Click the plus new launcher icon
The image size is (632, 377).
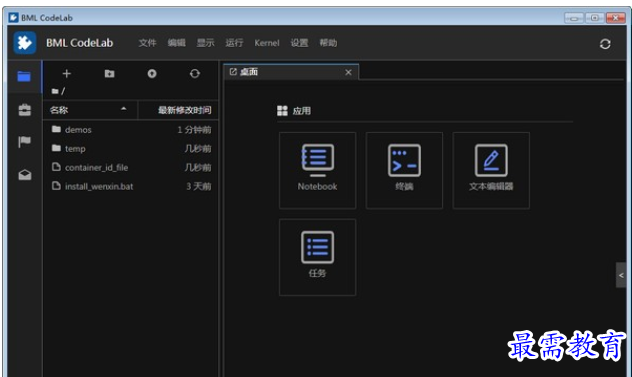pos(67,73)
